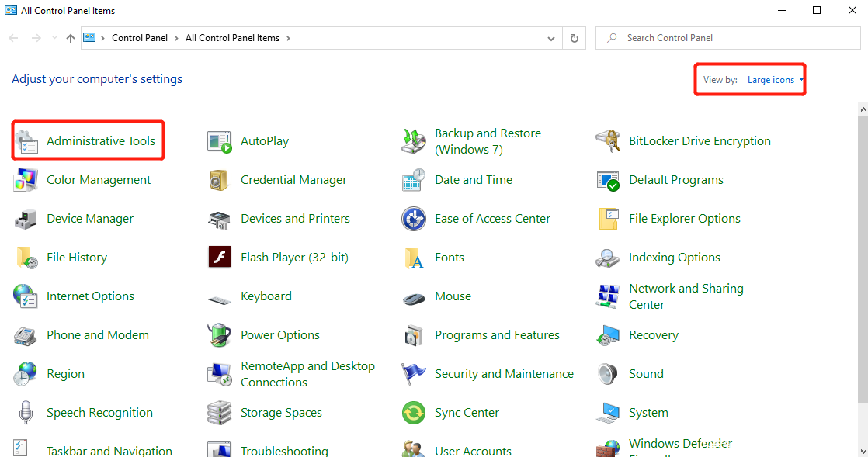Click the Control Panel breadcrumb in address bar
The image size is (868, 457).
coord(140,38)
